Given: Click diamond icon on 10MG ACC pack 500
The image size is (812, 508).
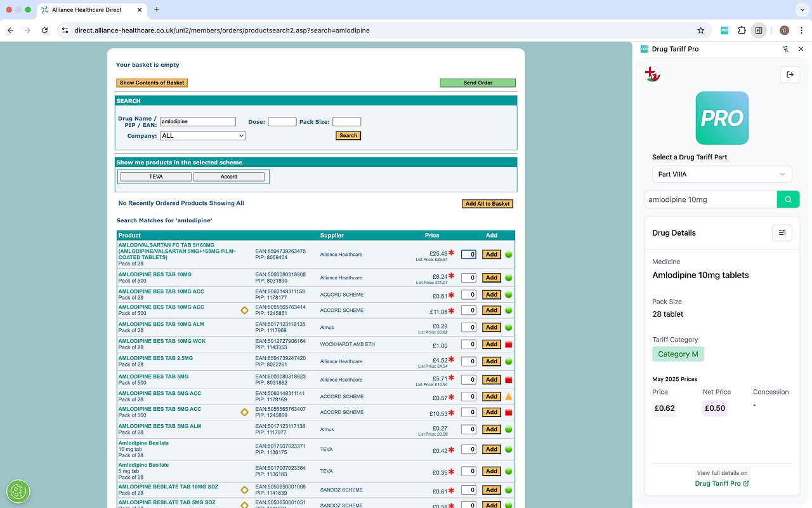Looking at the screenshot, I should tap(244, 311).
